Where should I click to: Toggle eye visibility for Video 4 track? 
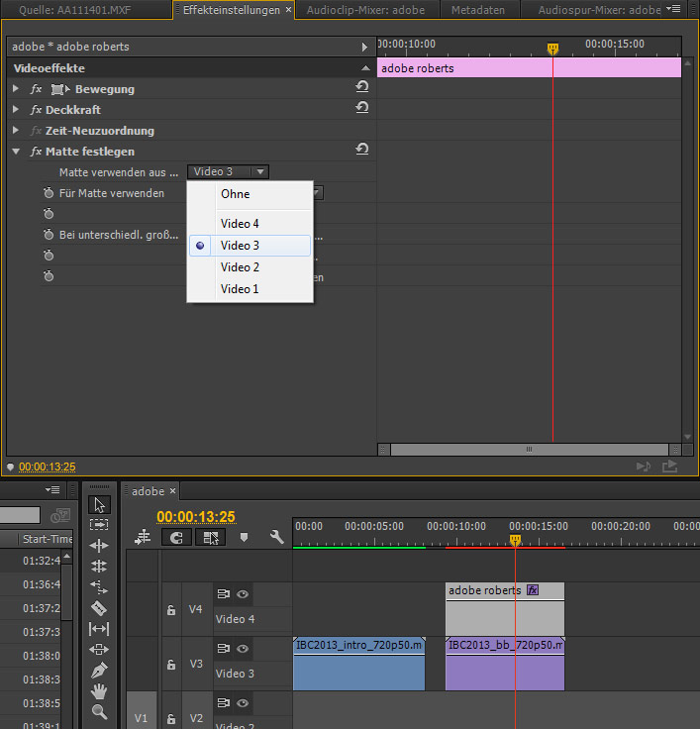[243, 595]
